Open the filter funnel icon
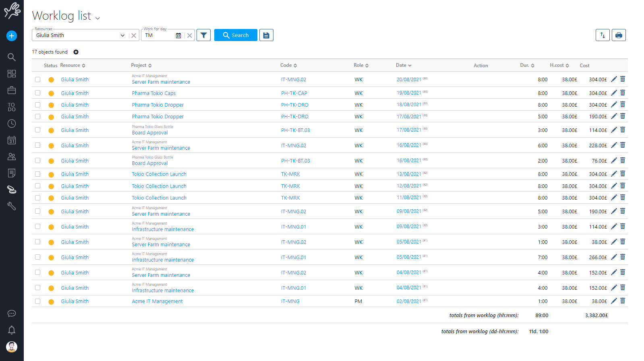Screen dimensions: 644x361 [x=203, y=35]
